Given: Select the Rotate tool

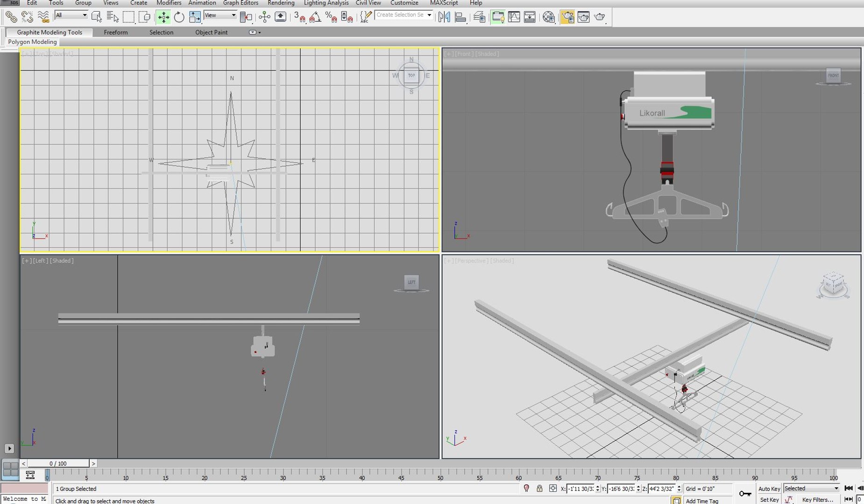Looking at the screenshot, I should (179, 17).
